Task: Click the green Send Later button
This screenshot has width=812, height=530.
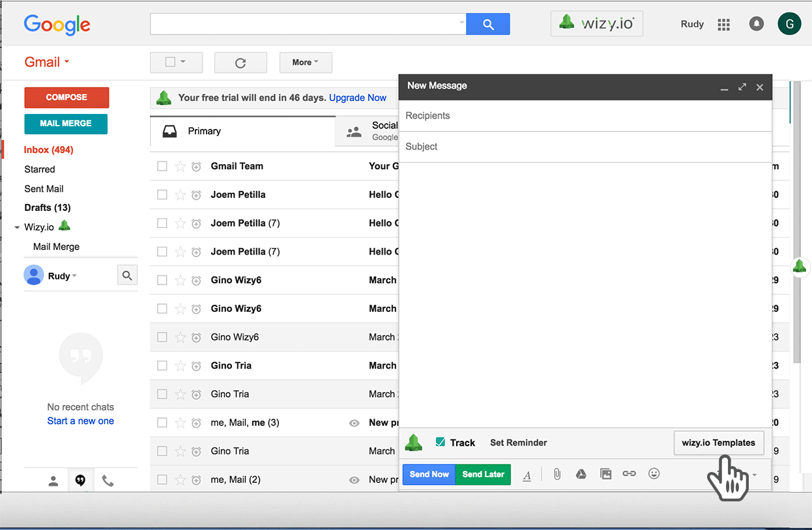Action: click(x=484, y=474)
